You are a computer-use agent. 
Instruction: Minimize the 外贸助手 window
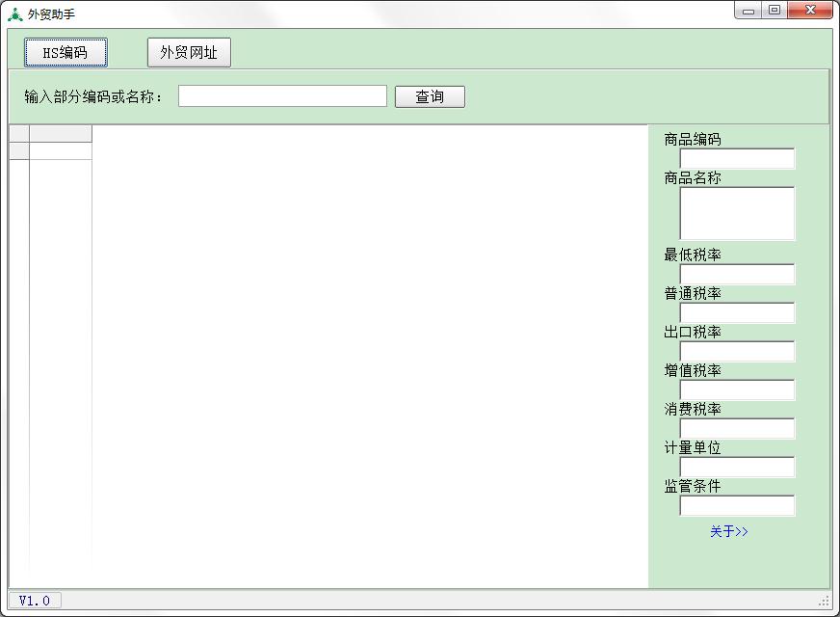(748, 11)
